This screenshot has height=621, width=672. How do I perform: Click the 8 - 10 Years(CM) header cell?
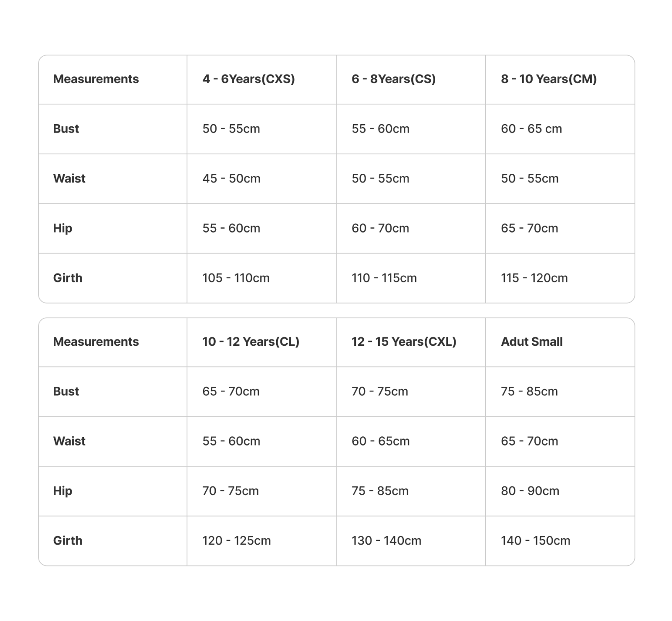pos(549,79)
